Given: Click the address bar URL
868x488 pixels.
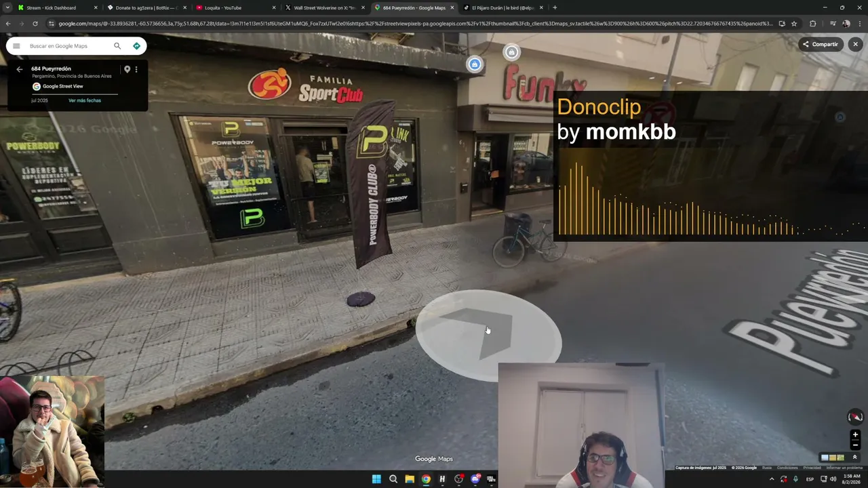Looking at the screenshot, I should [415, 24].
